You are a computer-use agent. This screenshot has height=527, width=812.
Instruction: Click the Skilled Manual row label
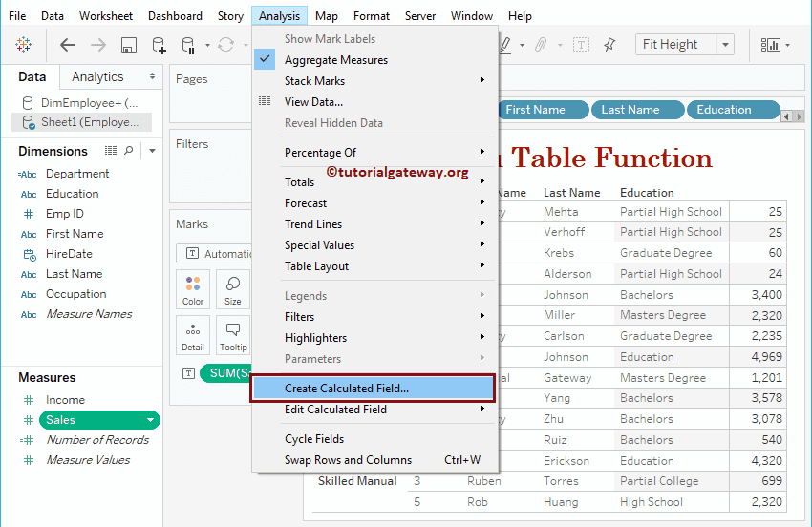[357, 481]
